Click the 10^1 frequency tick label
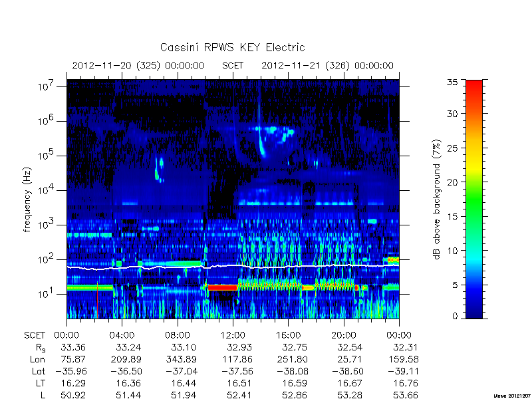The height and width of the screenshot is (399, 532). pyautogui.click(x=47, y=293)
